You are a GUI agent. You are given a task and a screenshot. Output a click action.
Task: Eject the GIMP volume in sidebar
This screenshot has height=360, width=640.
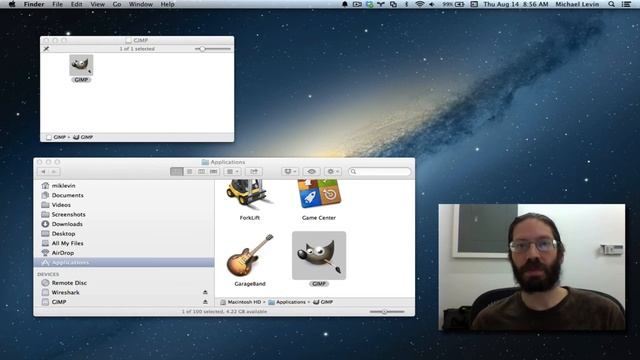pyautogui.click(x=205, y=302)
